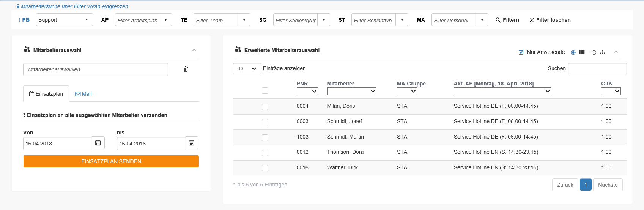Collapse the Erweiterte Mitarbeiterauswahl panel chevron

(616, 52)
